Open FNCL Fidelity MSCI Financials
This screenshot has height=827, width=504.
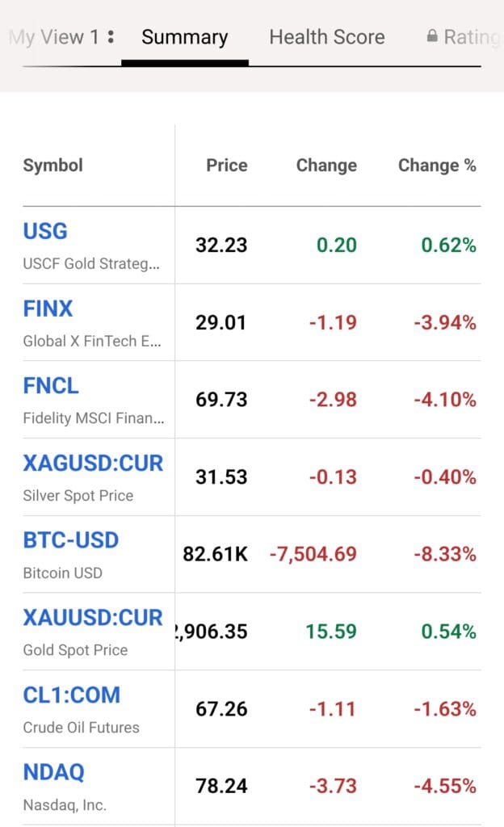(50, 386)
